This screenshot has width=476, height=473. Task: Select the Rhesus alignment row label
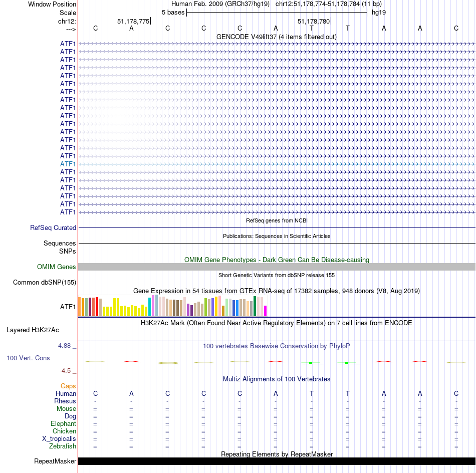click(65, 401)
